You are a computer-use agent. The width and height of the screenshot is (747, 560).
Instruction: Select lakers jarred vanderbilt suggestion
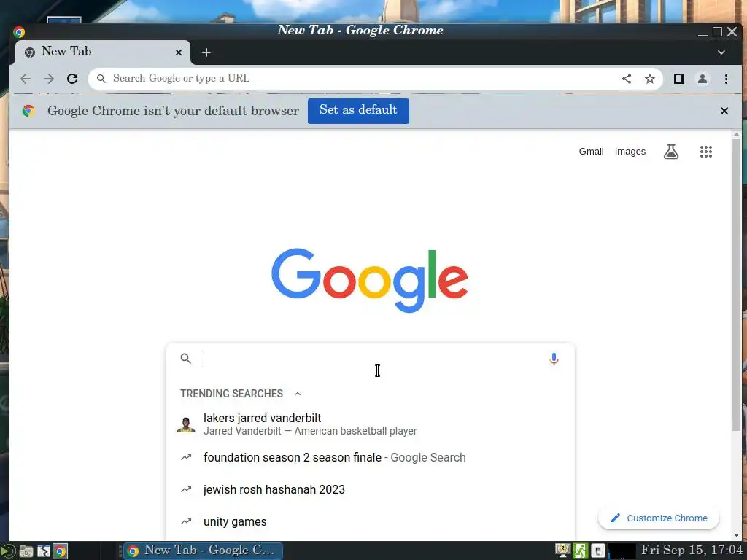pyautogui.click(x=370, y=424)
